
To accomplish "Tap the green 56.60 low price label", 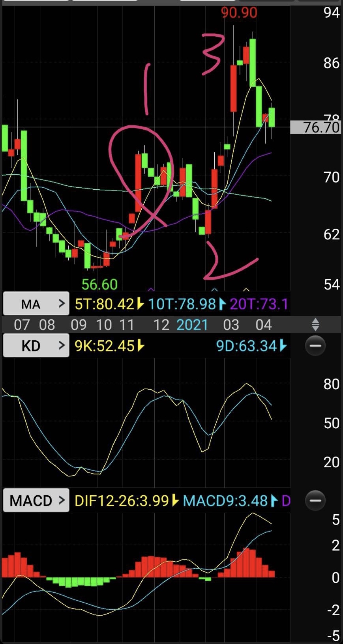I will point(99,284).
